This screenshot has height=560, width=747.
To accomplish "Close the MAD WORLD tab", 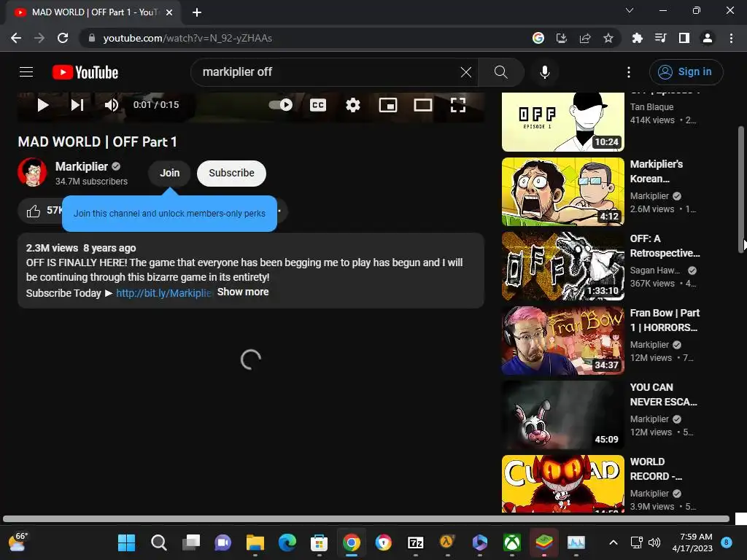I will 169,12.
